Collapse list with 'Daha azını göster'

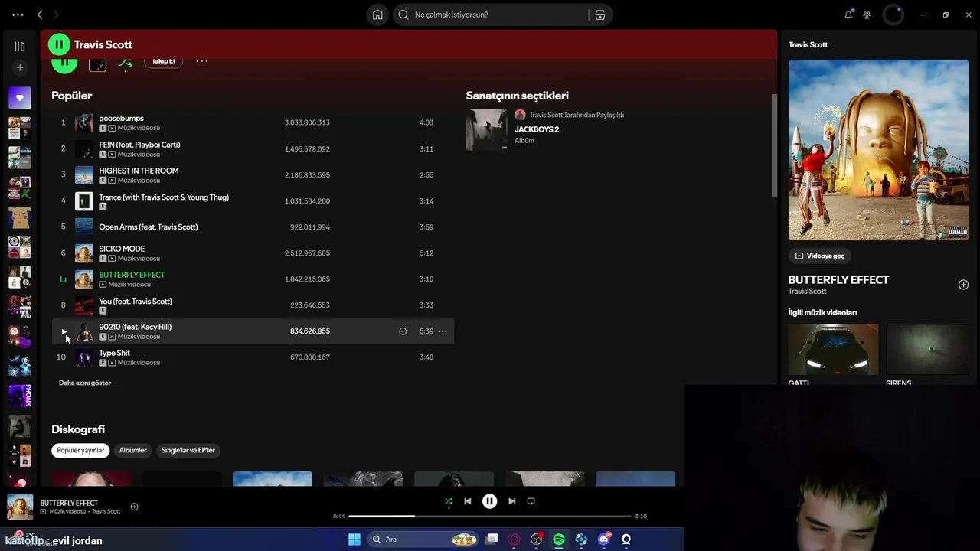point(85,383)
